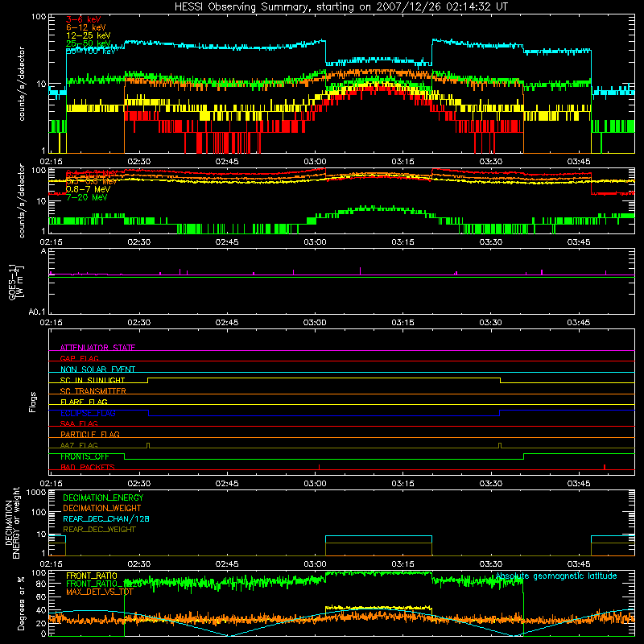Viewport: 644px width, 644px height.
Task: Click the HESSI Observing Summary plot title
Action: click(x=341, y=7)
